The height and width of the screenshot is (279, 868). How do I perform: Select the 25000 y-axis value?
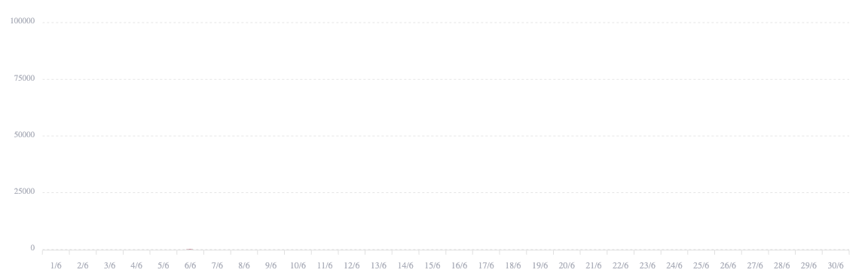[x=24, y=192]
